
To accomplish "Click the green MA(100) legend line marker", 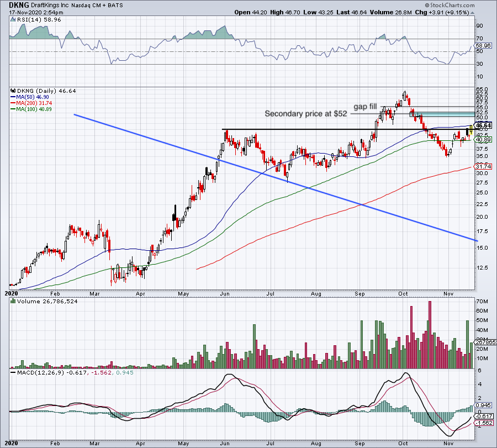I will 13,109.
